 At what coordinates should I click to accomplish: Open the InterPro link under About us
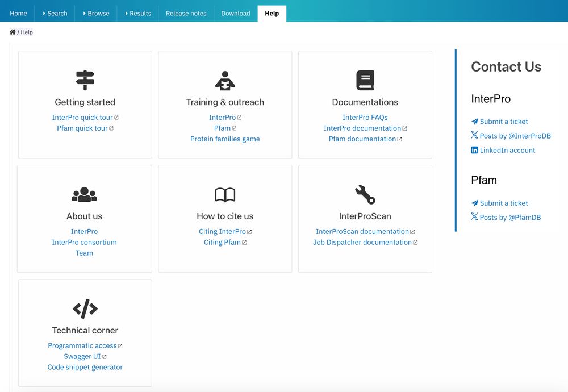coord(85,231)
